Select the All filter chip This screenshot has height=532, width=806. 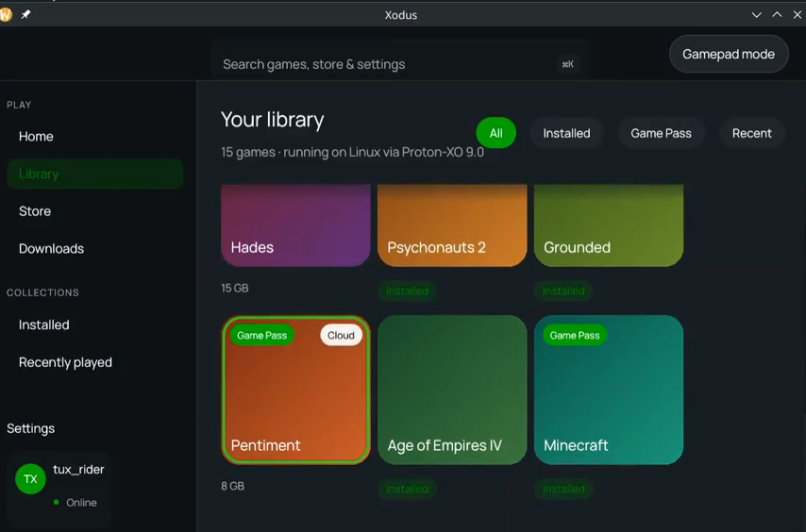[496, 133]
